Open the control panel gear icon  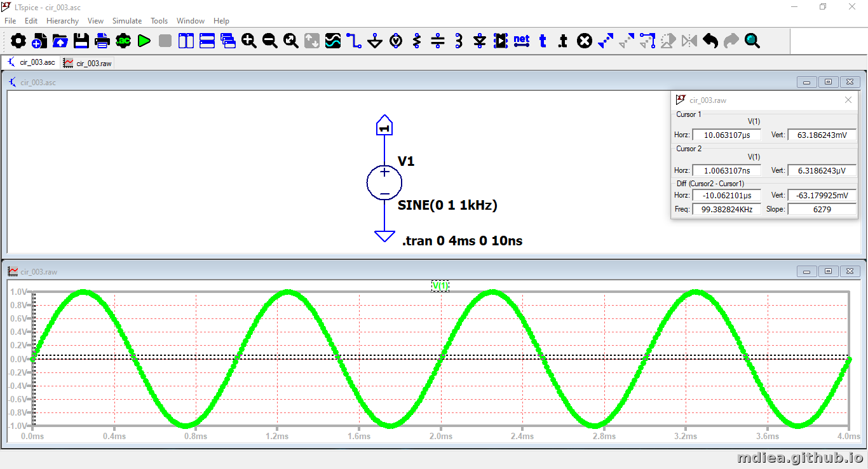click(x=18, y=41)
